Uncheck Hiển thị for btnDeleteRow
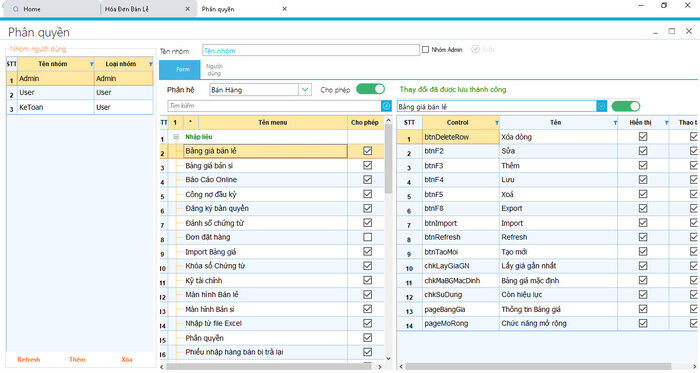700x373 pixels. pyautogui.click(x=643, y=137)
